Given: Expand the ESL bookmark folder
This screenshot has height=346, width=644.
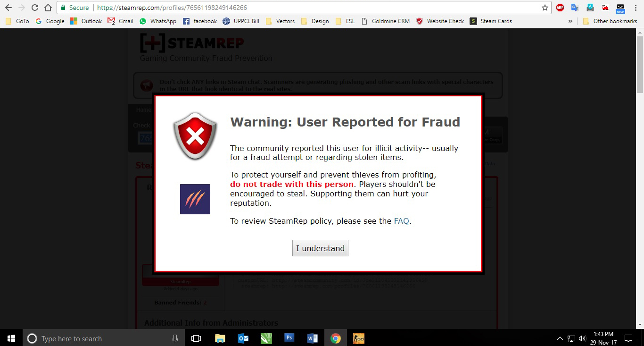Looking at the screenshot, I should (x=345, y=21).
